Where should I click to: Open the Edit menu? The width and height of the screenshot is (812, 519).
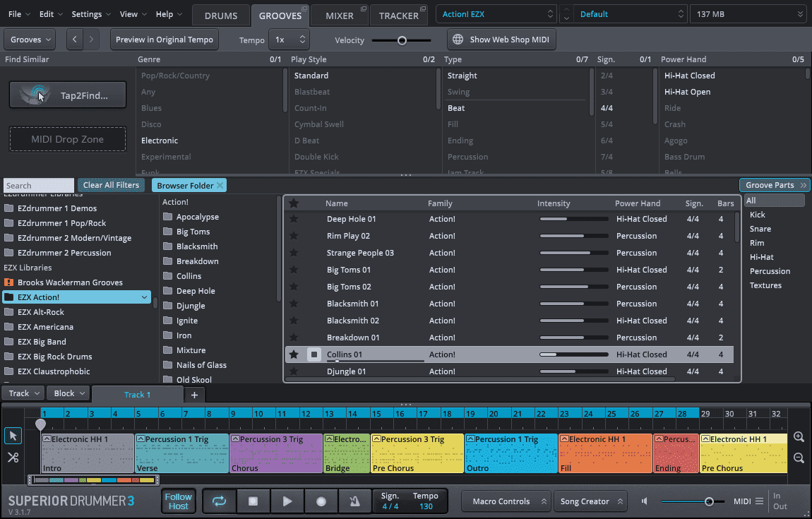click(x=51, y=14)
